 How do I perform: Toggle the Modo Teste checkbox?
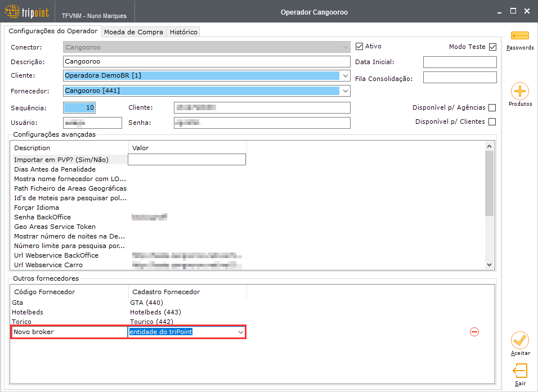point(493,47)
